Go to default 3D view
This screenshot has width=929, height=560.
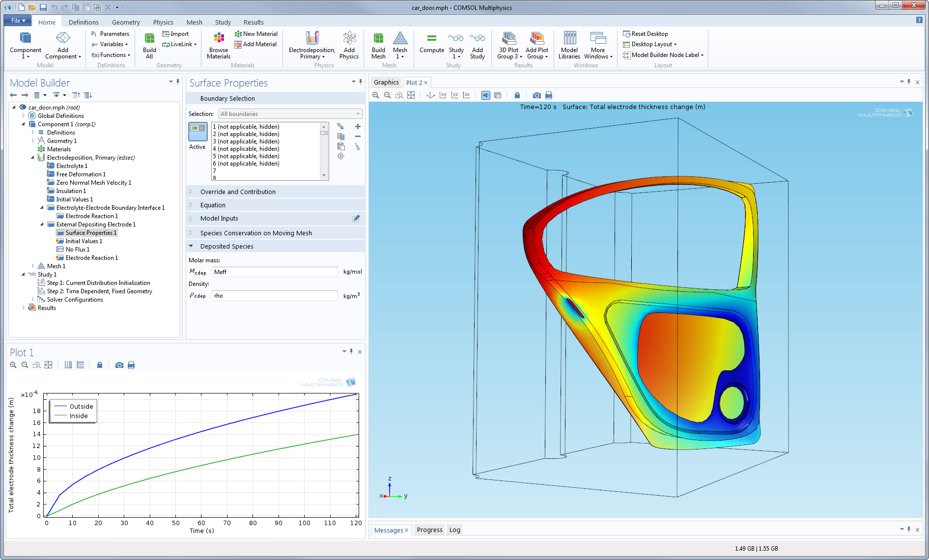pyautogui.click(x=431, y=95)
